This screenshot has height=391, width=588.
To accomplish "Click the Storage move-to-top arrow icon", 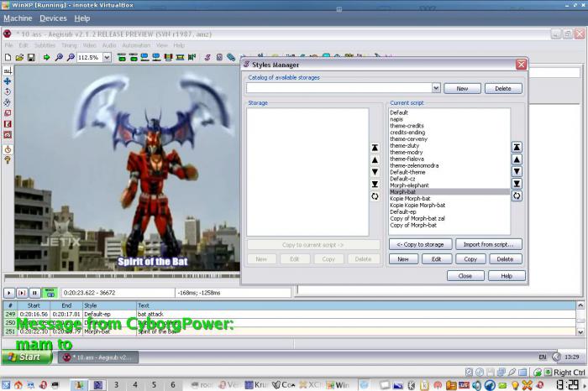I will pos(375,148).
